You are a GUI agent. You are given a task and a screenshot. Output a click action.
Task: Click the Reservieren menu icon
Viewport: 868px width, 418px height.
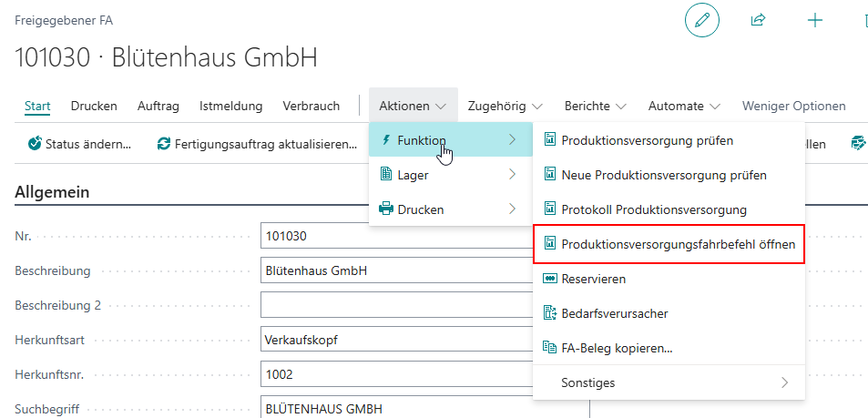pos(549,279)
